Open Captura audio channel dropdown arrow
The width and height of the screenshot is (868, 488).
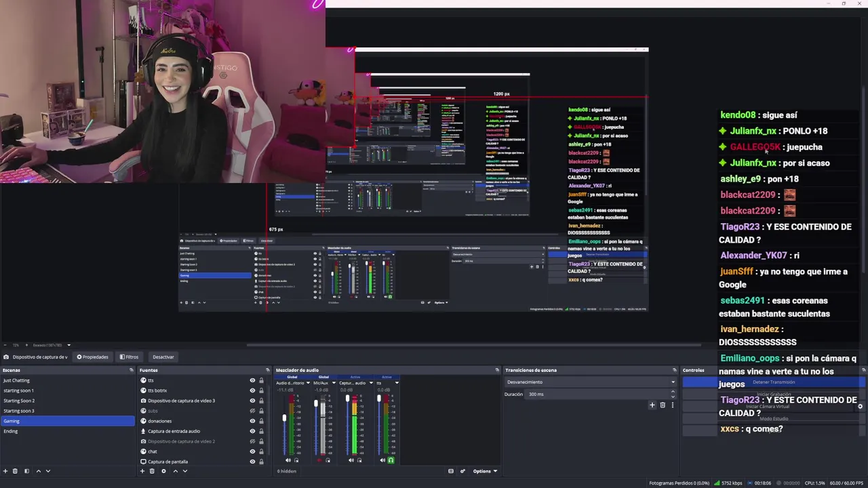pyautogui.click(x=371, y=383)
